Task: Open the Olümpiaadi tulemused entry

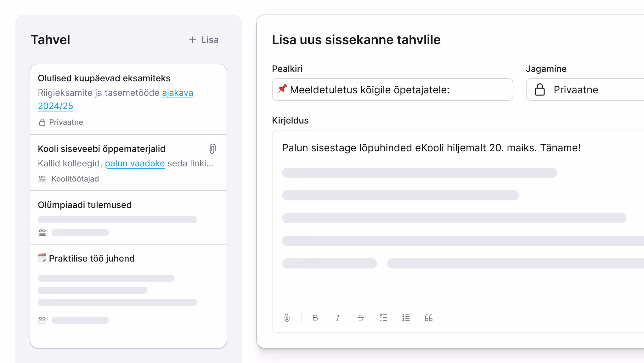Action: pos(85,205)
